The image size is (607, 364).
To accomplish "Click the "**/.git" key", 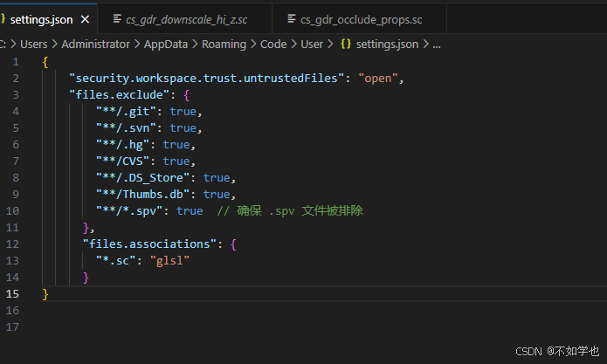I will 126,112.
